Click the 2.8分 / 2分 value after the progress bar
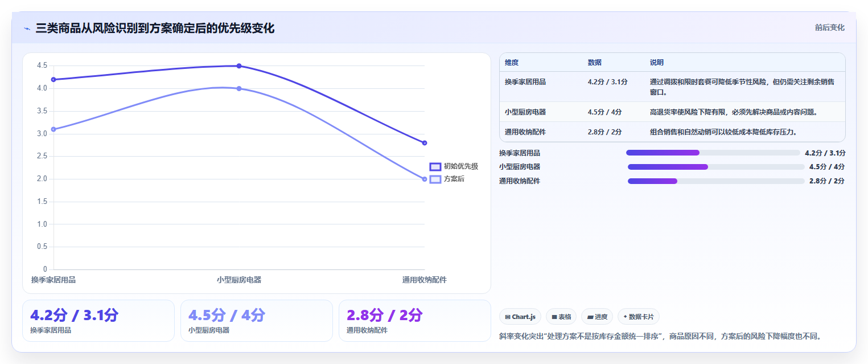This screenshot has height=364, width=868. point(827,181)
